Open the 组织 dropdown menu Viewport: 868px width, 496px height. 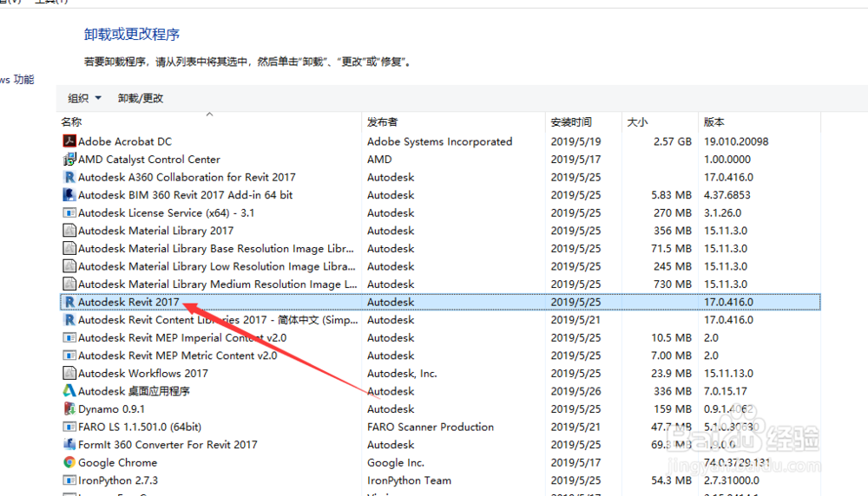click(84, 98)
